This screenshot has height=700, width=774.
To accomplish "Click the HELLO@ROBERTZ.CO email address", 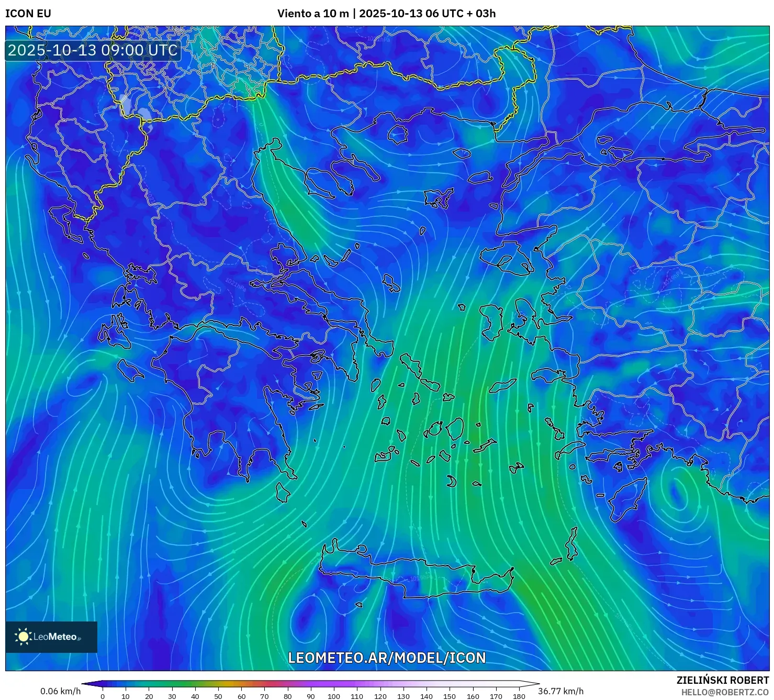I will (725, 692).
